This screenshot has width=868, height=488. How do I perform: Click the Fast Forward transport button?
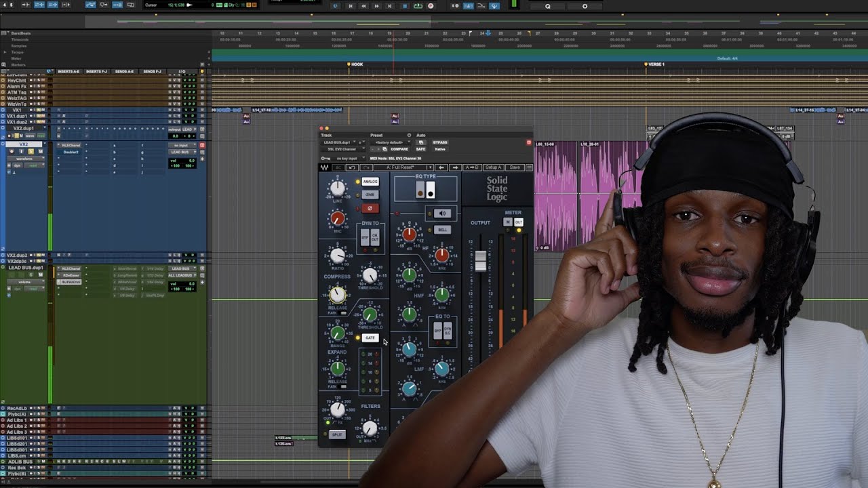click(376, 6)
